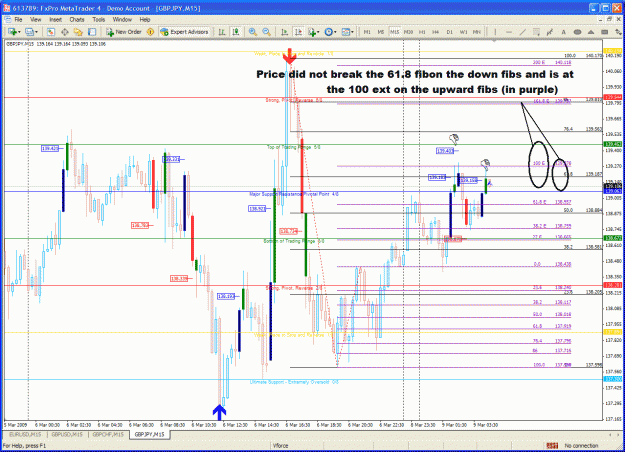
Task: Open the Help menu
Action: coord(145,19)
